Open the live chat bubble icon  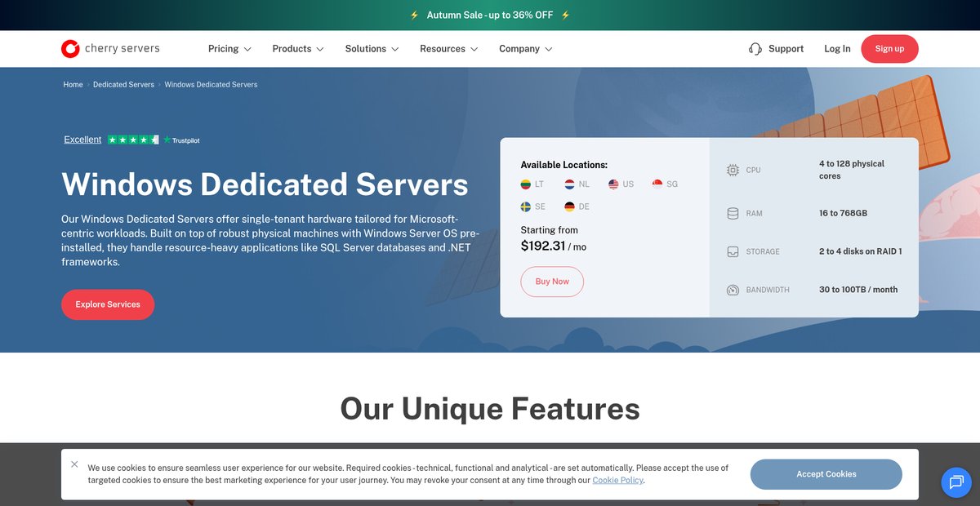(956, 482)
